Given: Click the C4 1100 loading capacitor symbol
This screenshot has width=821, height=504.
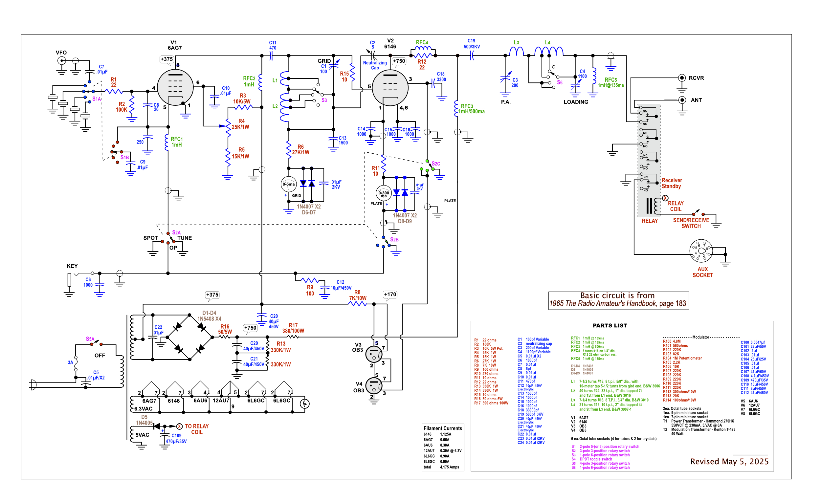Looking at the screenshot, I should click(x=575, y=86).
